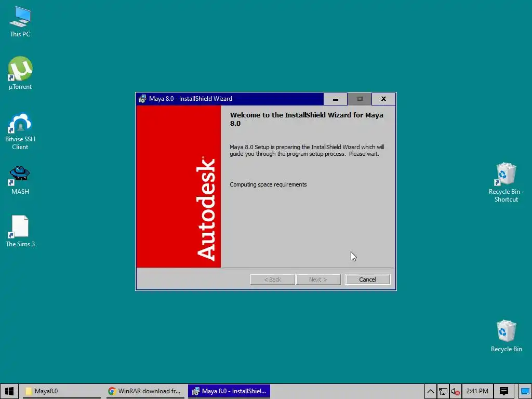
Task: Close the Maya 8.0 InstallShield Wizard window
Action: [x=383, y=99]
